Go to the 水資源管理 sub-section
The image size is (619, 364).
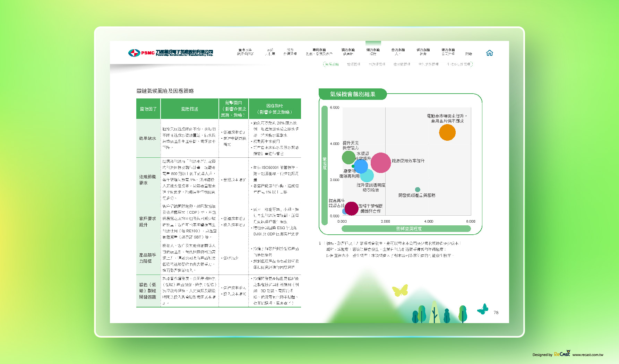[x=377, y=64]
